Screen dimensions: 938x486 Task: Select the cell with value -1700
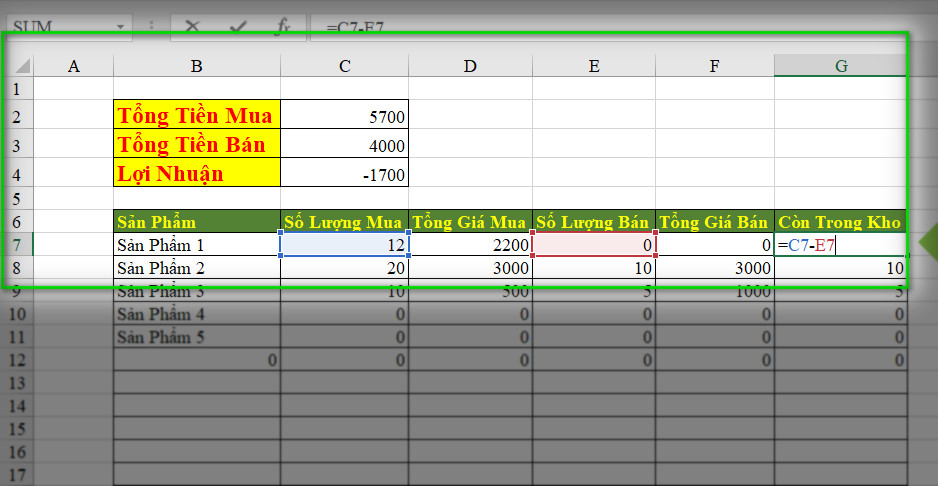pyautogui.click(x=345, y=173)
